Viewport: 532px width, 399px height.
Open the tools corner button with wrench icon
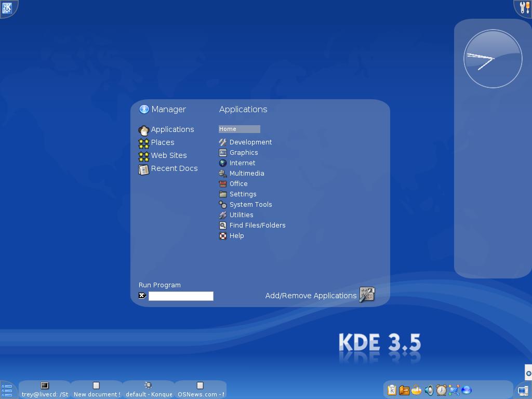point(524,7)
